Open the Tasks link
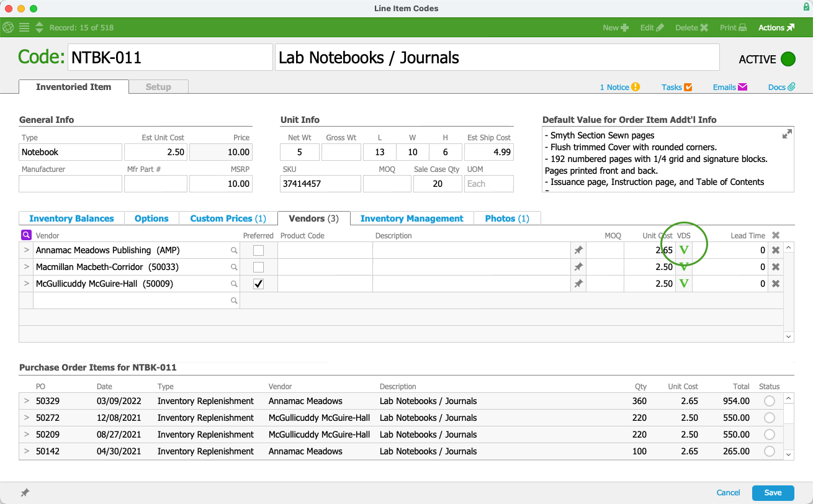The image size is (813, 504). point(676,87)
